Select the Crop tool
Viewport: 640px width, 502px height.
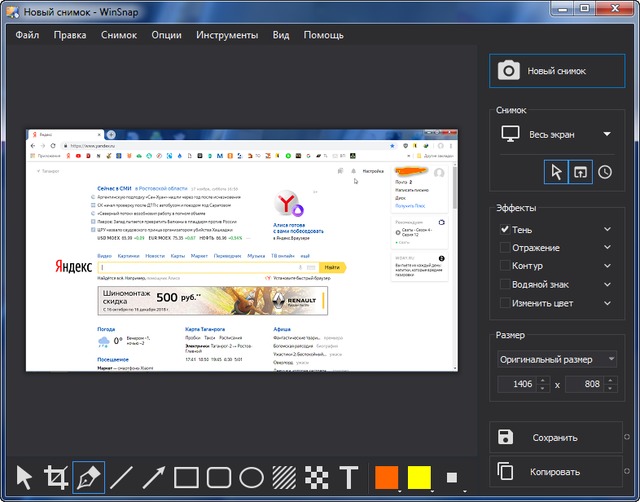[x=56, y=477]
